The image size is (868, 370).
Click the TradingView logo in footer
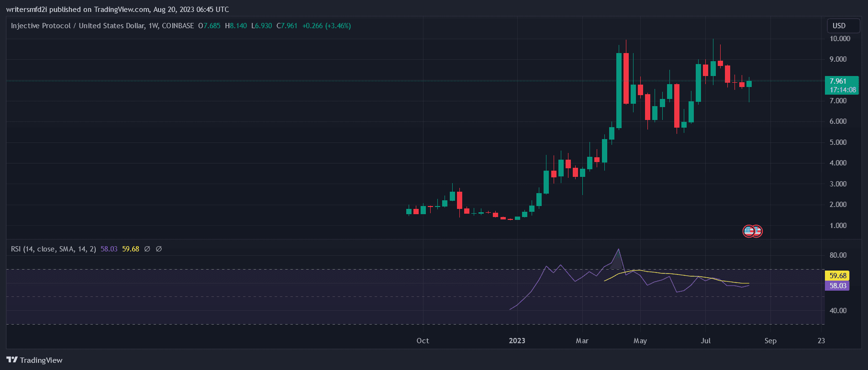(x=34, y=360)
